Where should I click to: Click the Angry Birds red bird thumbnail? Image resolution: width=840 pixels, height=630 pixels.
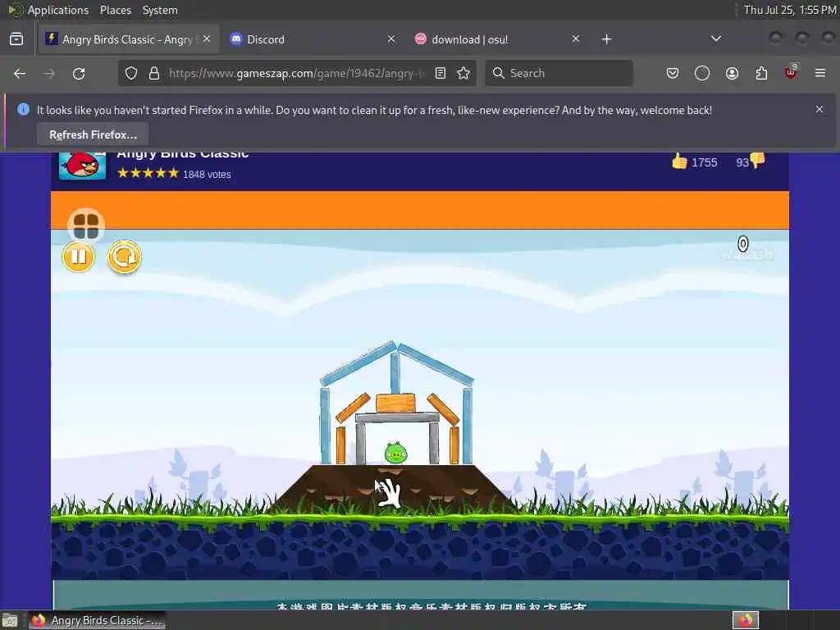(x=82, y=166)
